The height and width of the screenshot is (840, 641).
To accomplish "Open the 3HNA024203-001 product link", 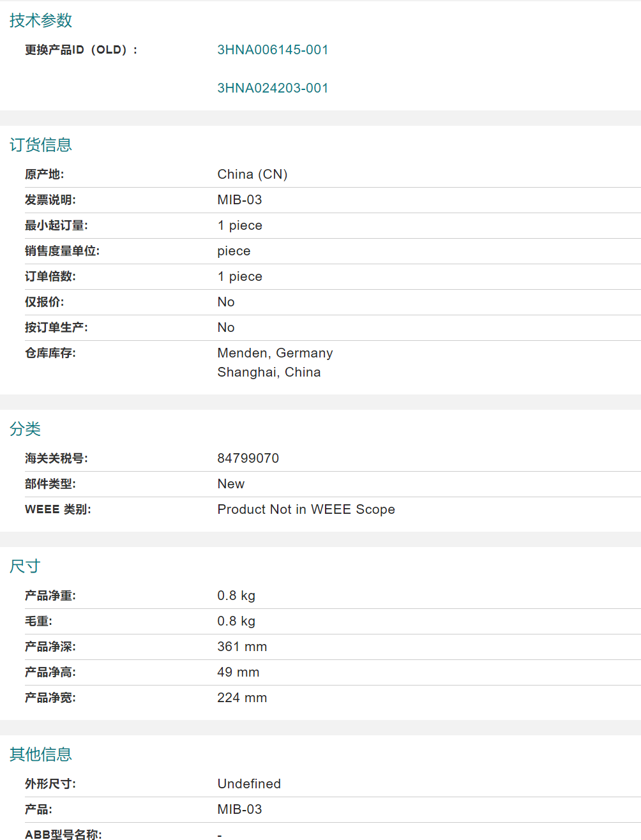I will (273, 88).
